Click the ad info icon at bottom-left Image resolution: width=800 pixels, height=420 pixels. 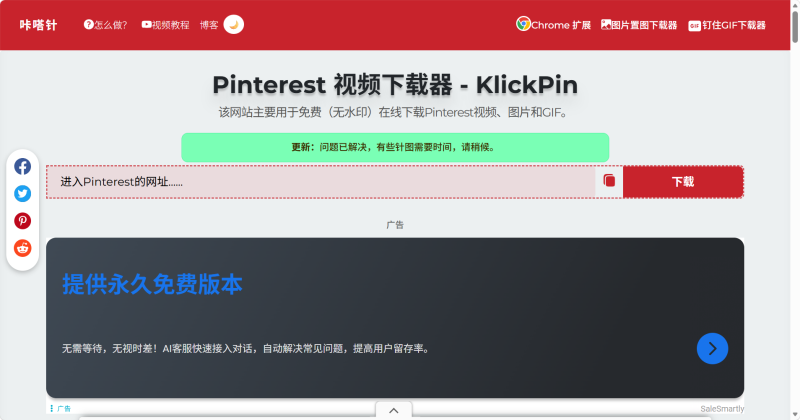[52, 409]
